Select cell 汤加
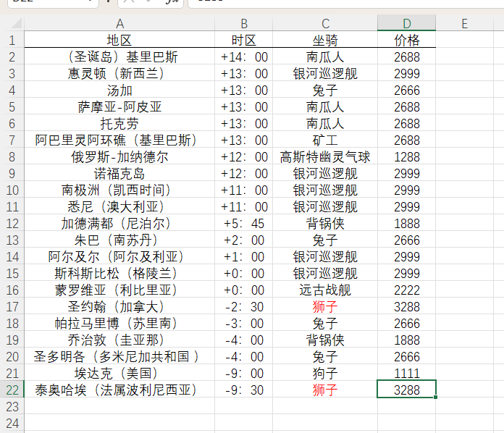 pyautogui.click(x=119, y=91)
